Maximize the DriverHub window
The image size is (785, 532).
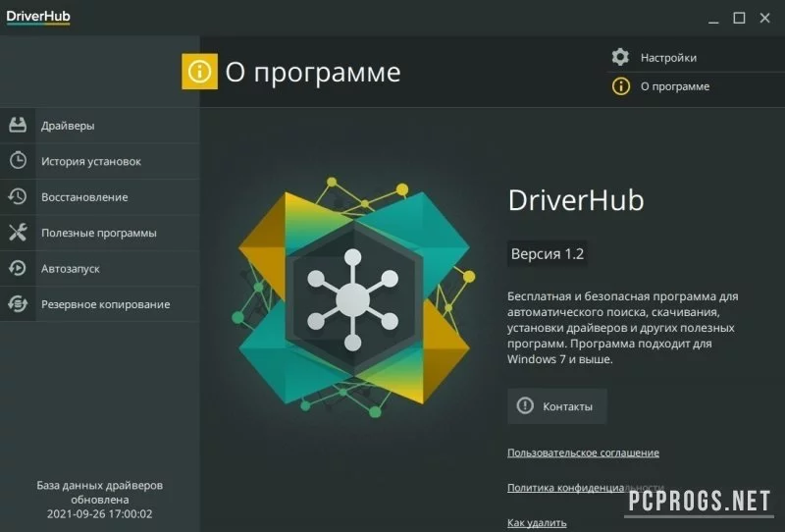coord(739,19)
